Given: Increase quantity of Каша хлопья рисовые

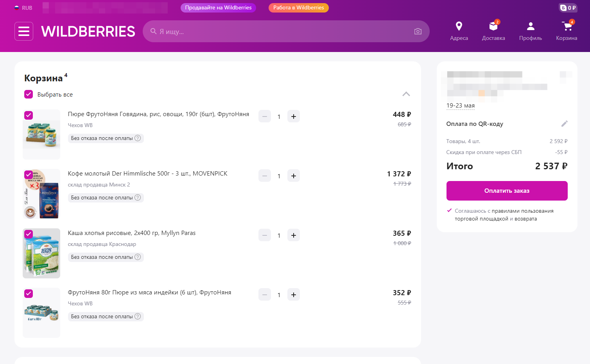Looking at the screenshot, I should point(294,235).
